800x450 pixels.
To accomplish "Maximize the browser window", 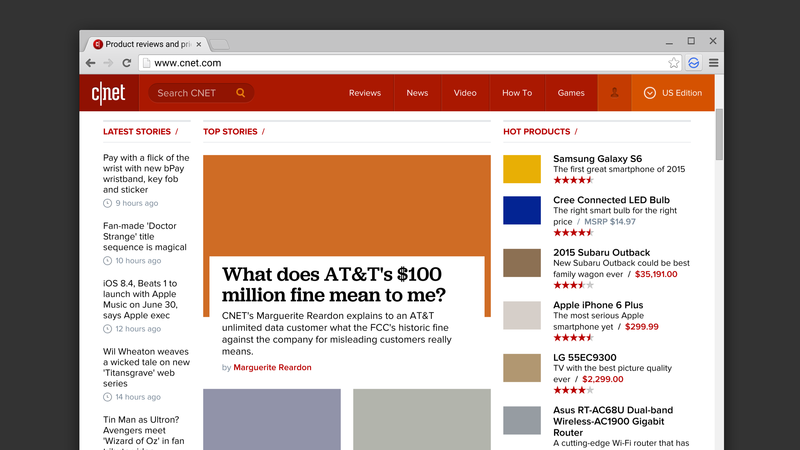I will [691, 41].
